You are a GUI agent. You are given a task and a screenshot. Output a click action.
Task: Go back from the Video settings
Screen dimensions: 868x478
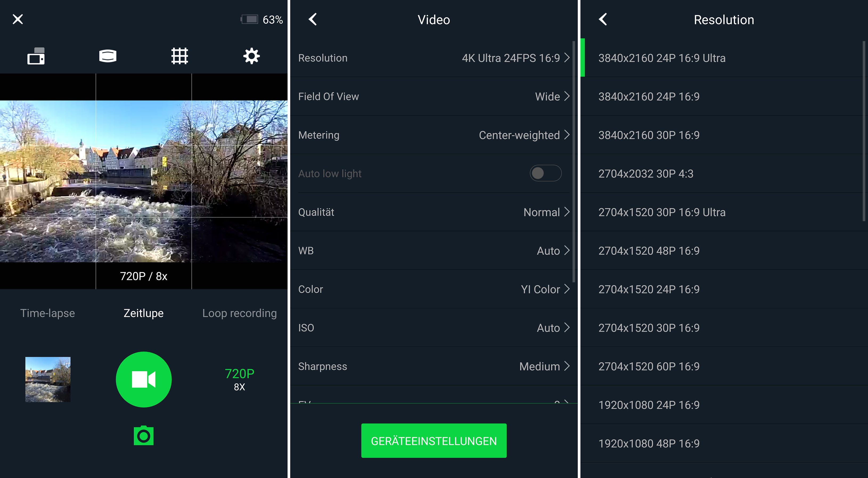click(313, 19)
